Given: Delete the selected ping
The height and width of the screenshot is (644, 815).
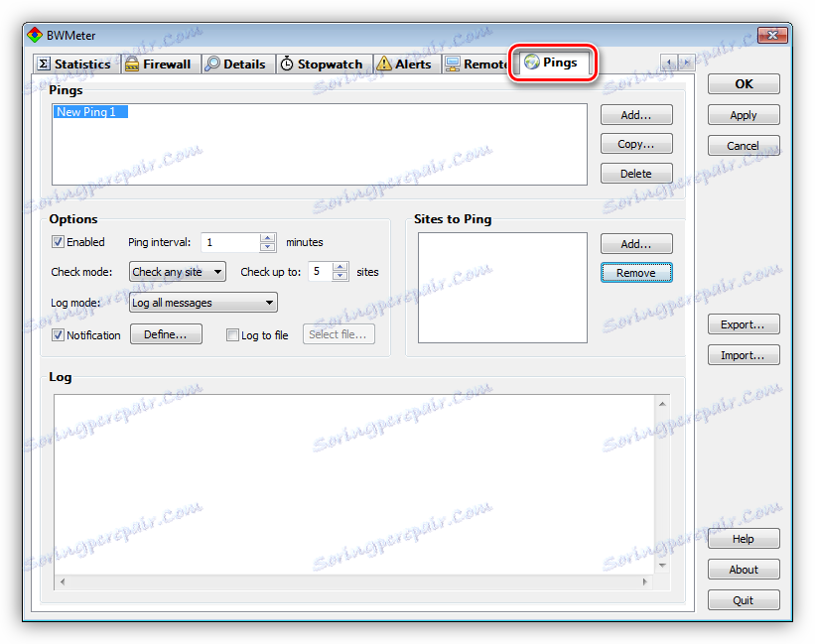Looking at the screenshot, I should (636, 174).
